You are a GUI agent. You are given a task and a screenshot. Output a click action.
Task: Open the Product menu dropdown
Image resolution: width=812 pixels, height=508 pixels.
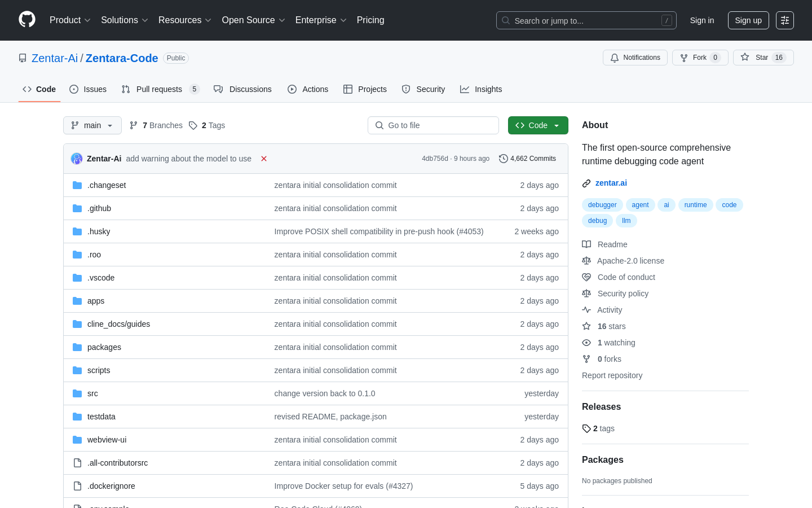(70, 20)
